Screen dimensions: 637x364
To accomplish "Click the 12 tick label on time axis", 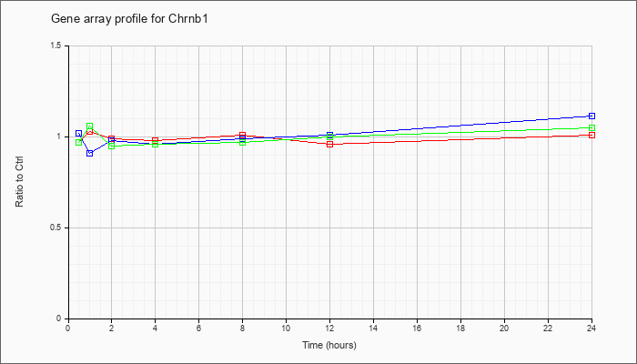I will tap(329, 329).
